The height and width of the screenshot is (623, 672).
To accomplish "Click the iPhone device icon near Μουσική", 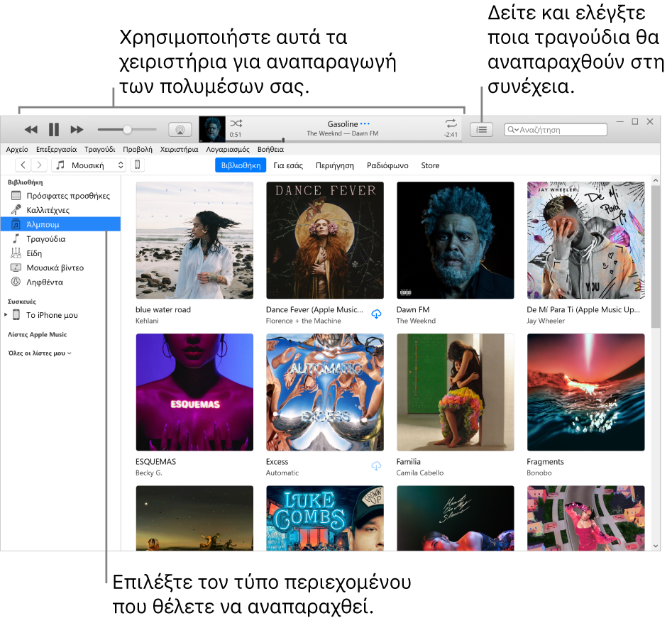I will pos(136,165).
